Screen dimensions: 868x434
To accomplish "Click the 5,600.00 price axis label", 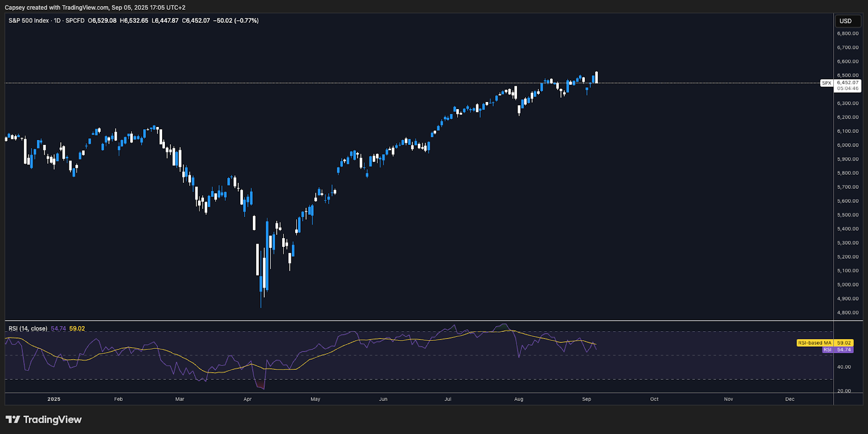I will coord(847,201).
